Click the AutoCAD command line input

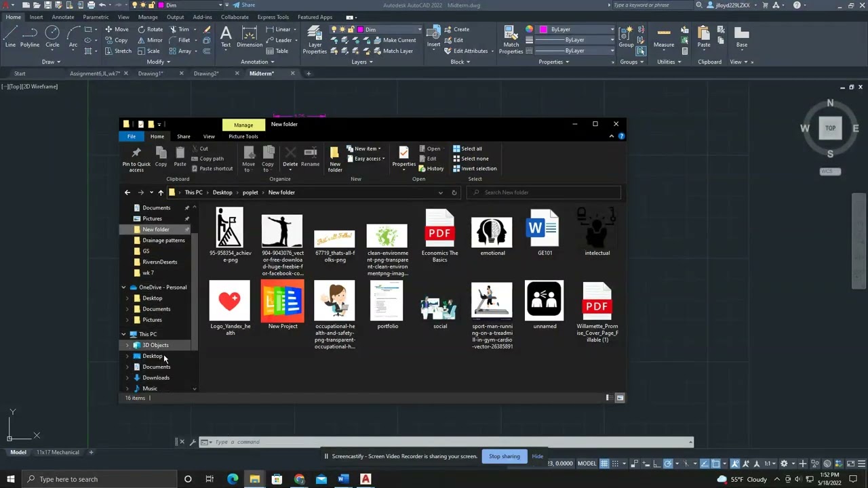coord(448,442)
